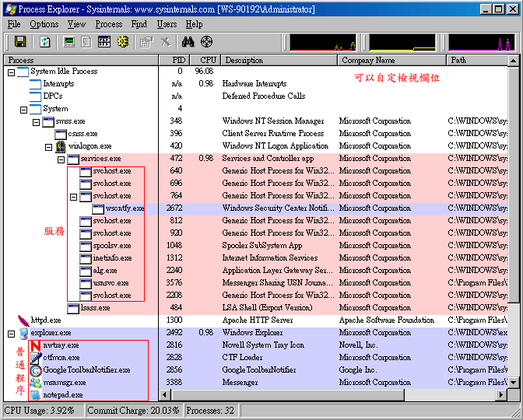Screen dimensions: 523x420
Task: Collapse the services.exe tree node
Action: (x=61, y=159)
